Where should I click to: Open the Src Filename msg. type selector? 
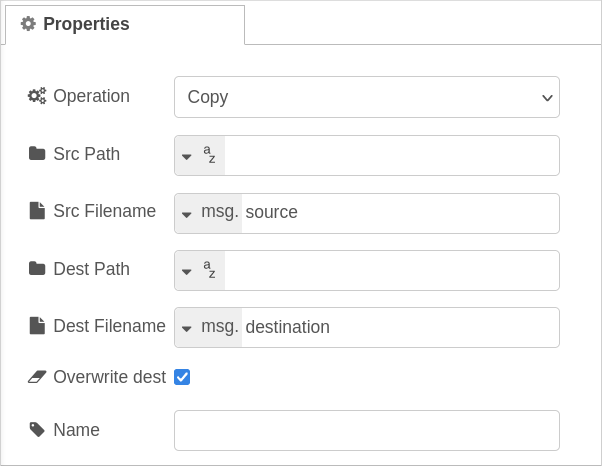coord(208,213)
